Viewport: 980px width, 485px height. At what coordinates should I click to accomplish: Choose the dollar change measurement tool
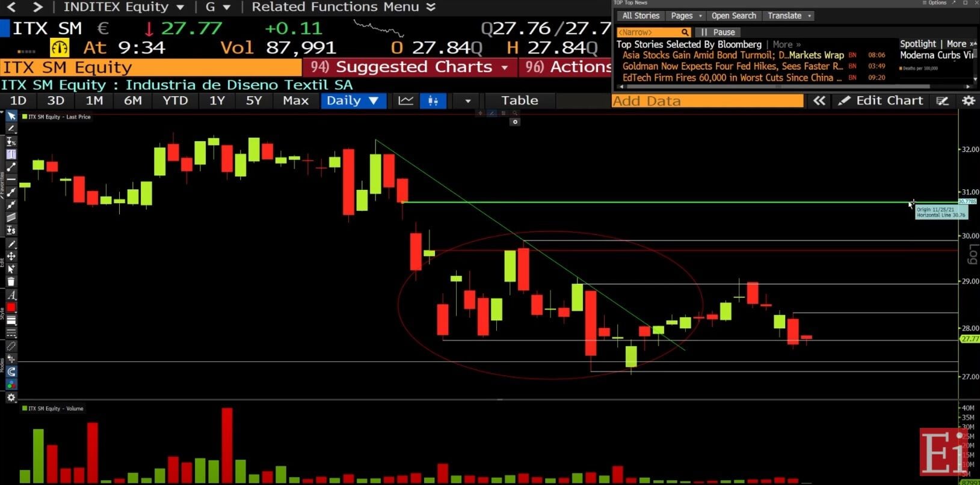[11, 230]
